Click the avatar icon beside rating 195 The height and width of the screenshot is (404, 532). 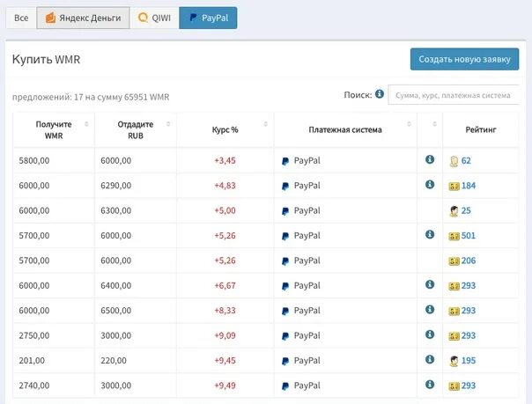[x=454, y=361]
